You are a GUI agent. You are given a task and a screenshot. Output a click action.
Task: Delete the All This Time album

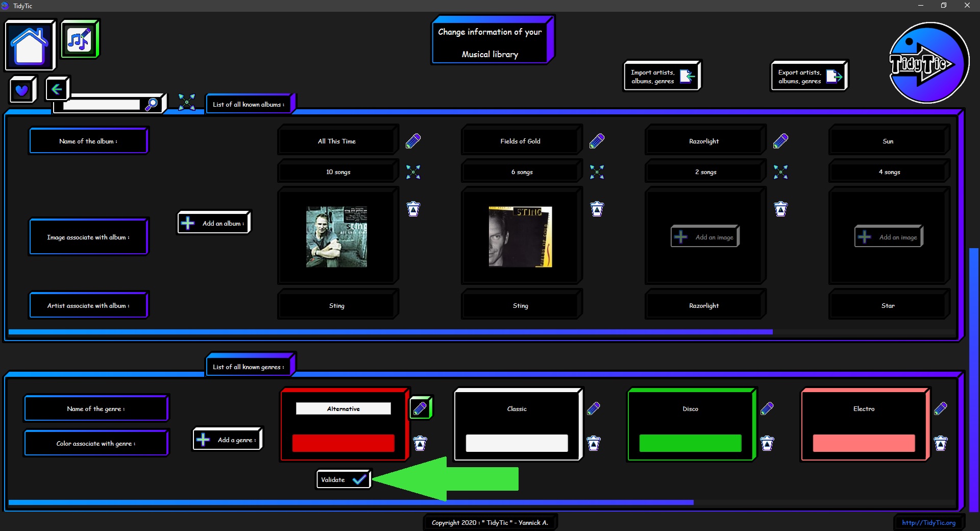[x=413, y=209]
